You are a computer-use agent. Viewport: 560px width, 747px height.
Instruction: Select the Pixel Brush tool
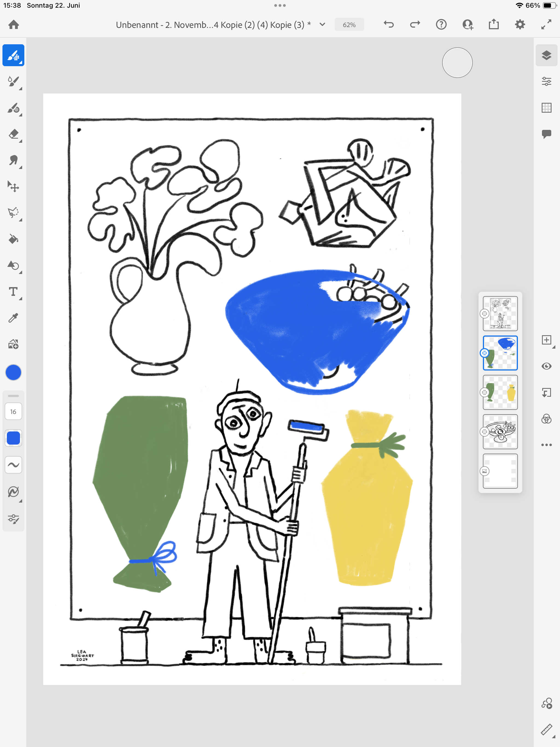[x=13, y=55]
